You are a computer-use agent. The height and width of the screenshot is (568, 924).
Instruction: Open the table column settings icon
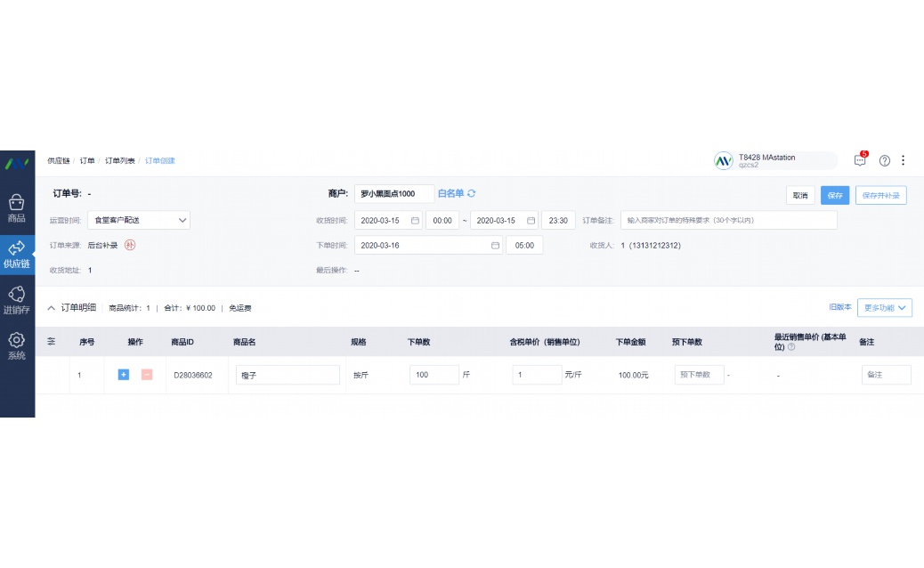click(x=52, y=342)
